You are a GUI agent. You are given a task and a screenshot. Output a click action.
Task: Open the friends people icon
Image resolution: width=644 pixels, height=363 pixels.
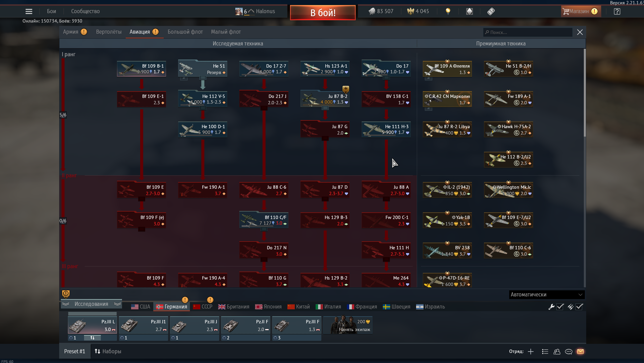click(557, 352)
